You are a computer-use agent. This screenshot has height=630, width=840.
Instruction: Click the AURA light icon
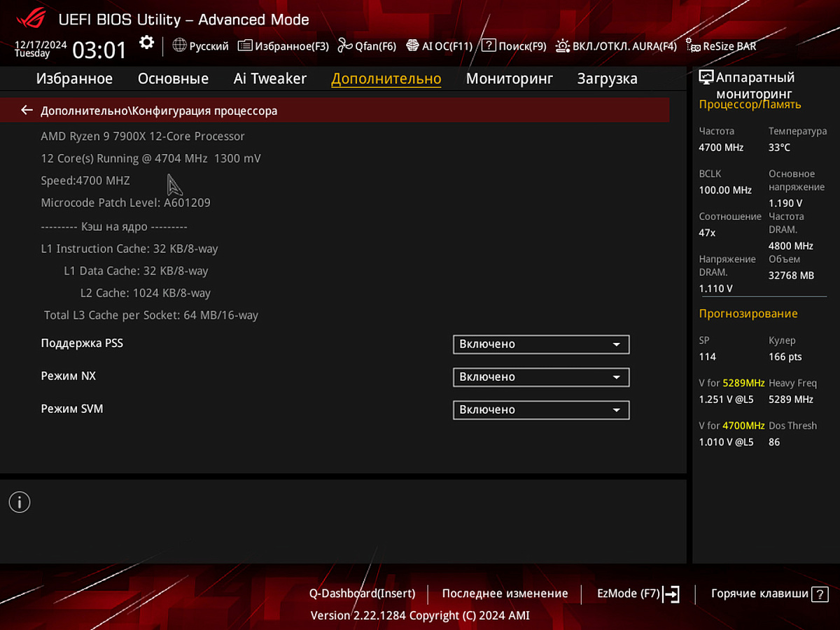pos(562,45)
